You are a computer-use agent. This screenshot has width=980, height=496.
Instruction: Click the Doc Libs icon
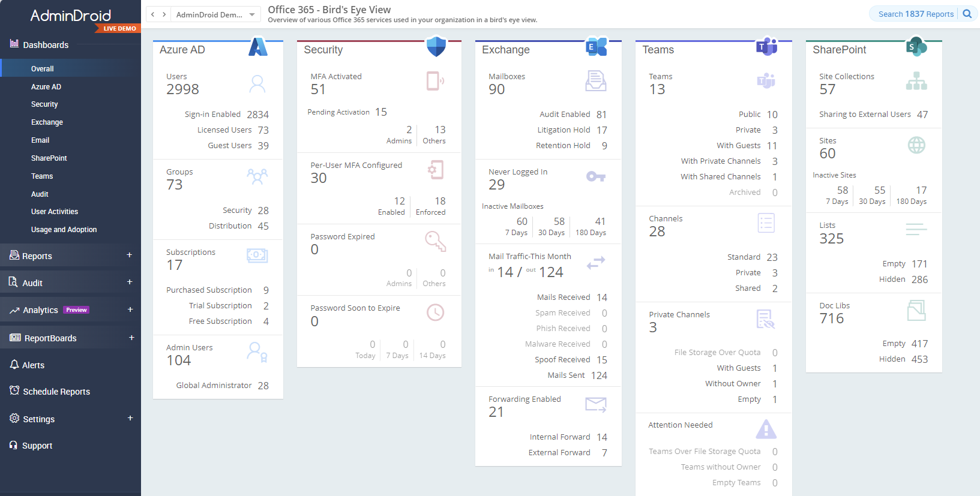pyautogui.click(x=916, y=310)
